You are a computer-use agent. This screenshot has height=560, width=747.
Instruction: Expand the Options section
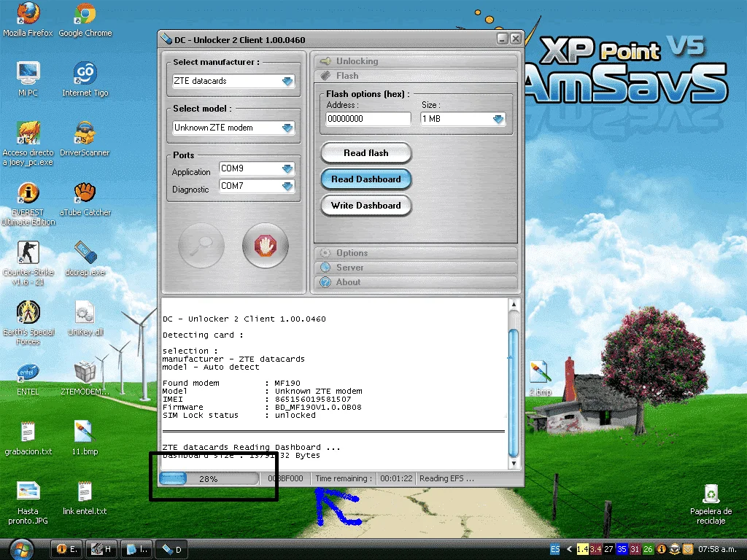[416, 253]
